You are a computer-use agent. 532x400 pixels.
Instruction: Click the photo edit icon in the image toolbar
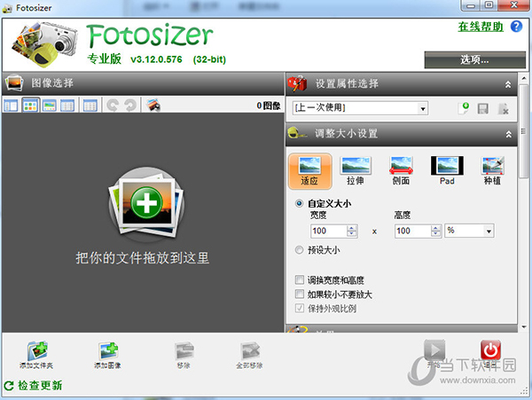click(153, 106)
